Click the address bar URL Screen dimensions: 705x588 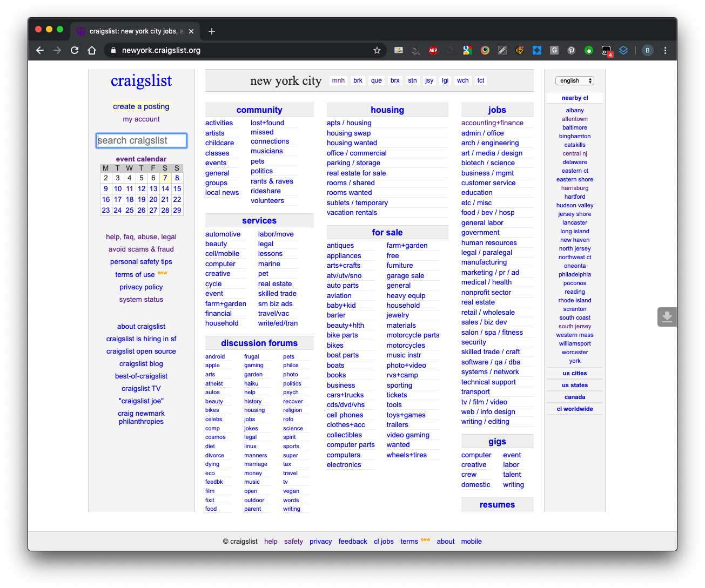coord(161,50)
